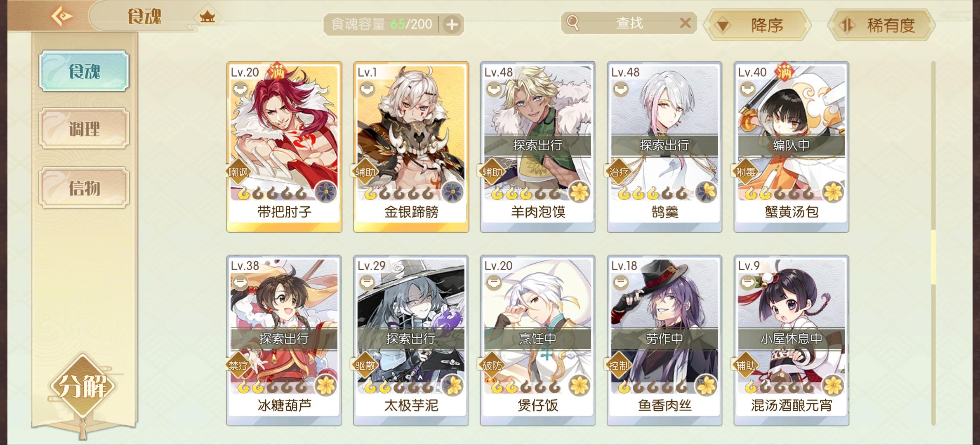The width and height of the screenshot is (980, 445).
Task: Expand 食魂 capacity with the plus icon
Action: [x=452, y=25]
